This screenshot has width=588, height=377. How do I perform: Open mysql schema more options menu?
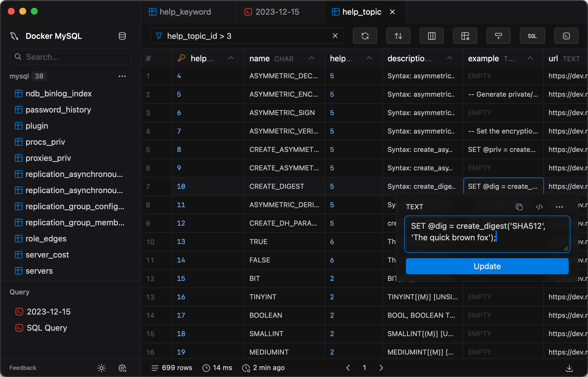(x=122, y=76)
